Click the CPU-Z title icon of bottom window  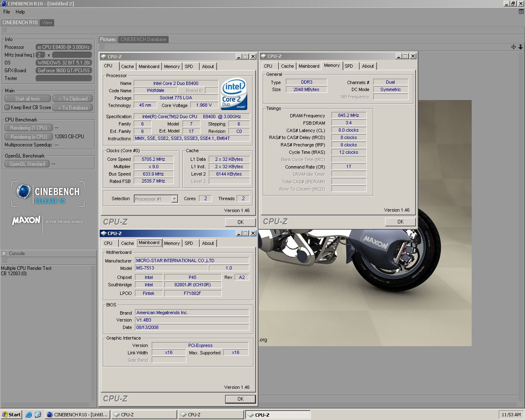tap(103, 233)
